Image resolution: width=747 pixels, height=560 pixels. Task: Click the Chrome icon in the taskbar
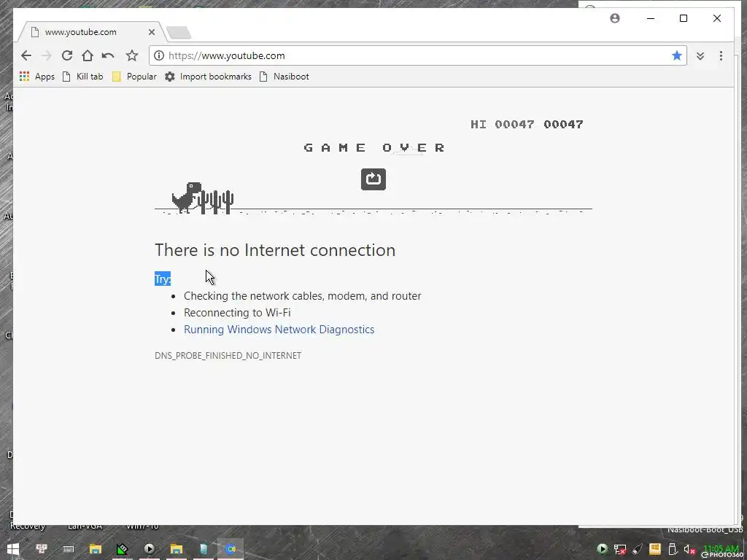pos(231,549)
